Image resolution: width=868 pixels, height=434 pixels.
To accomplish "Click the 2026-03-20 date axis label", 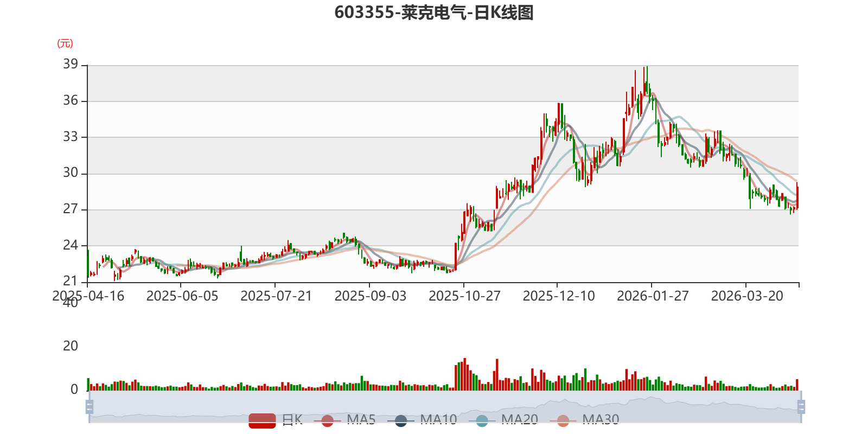I will pyautogui.click(x=748, y=296).
